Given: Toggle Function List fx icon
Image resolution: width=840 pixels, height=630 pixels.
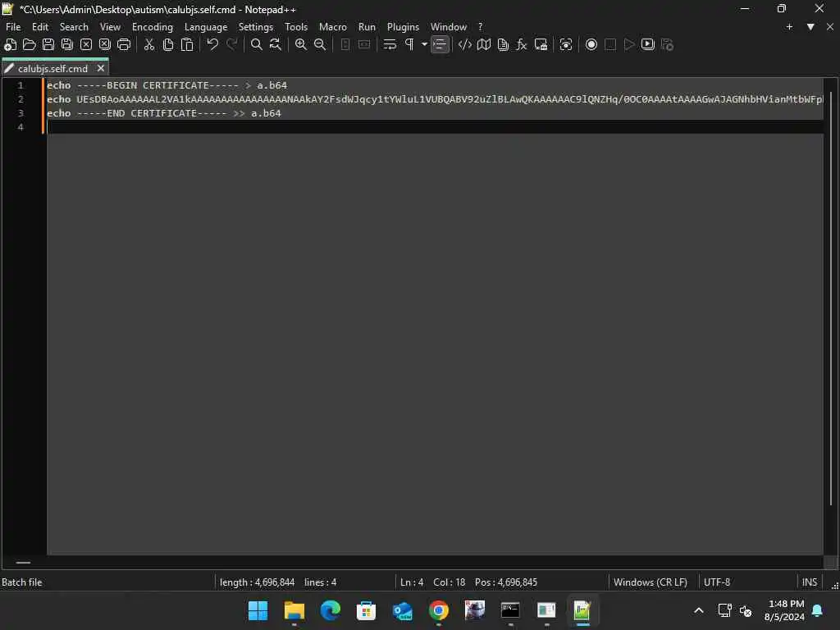Looking at the screenshot, I should click(521, 44).
